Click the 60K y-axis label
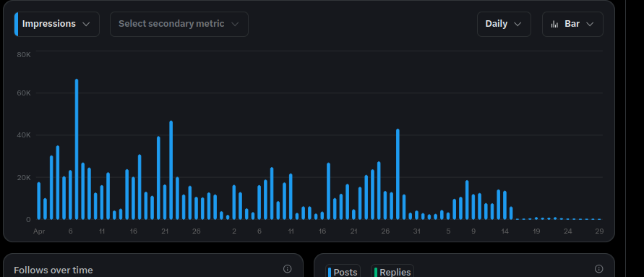 (24, 93)
